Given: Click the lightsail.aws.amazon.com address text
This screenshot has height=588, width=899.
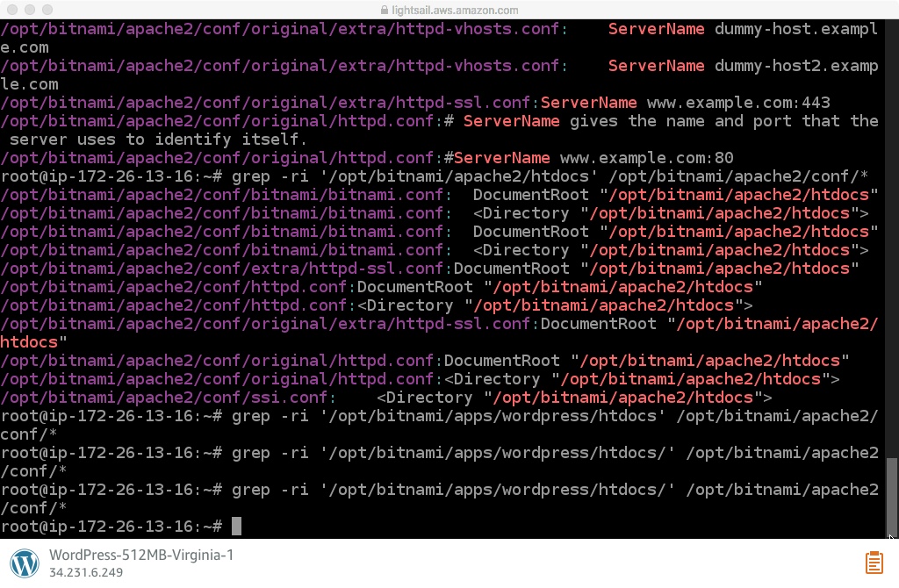Looking at the screenshot, I should pyautogui.click(x=455, y=11).
